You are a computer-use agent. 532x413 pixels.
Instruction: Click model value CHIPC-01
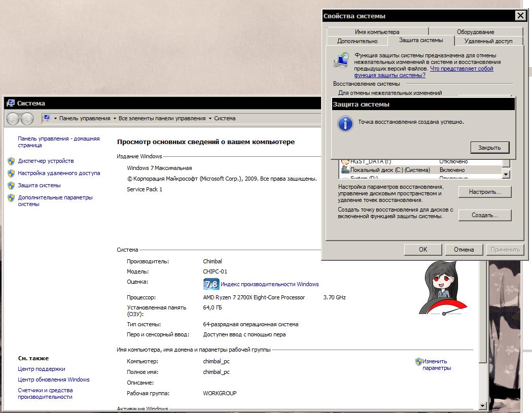(215, 271)
